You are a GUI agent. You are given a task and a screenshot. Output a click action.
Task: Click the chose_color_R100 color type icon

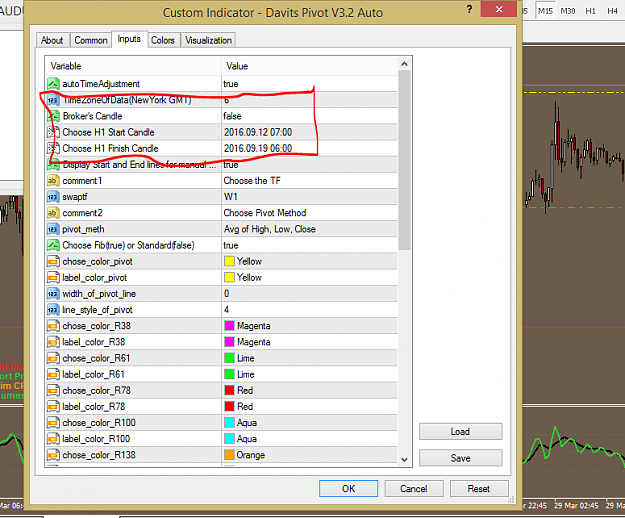[53, 423]
